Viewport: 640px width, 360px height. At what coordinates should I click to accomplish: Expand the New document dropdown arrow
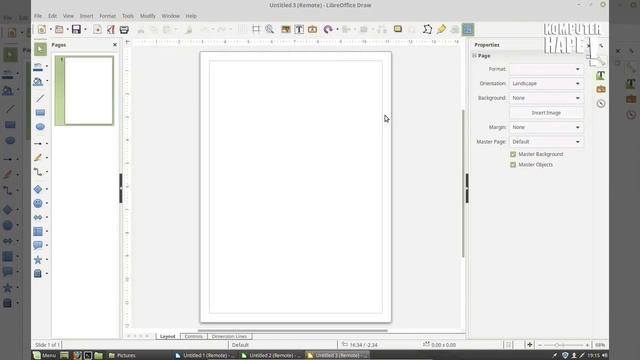pos(51,29)
